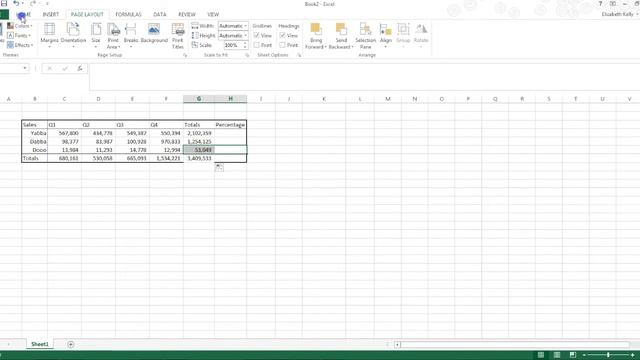Viewport: 640px width, 360px height.
Task: Switch to the VIEW tab
Action: (x=213, y=14)
